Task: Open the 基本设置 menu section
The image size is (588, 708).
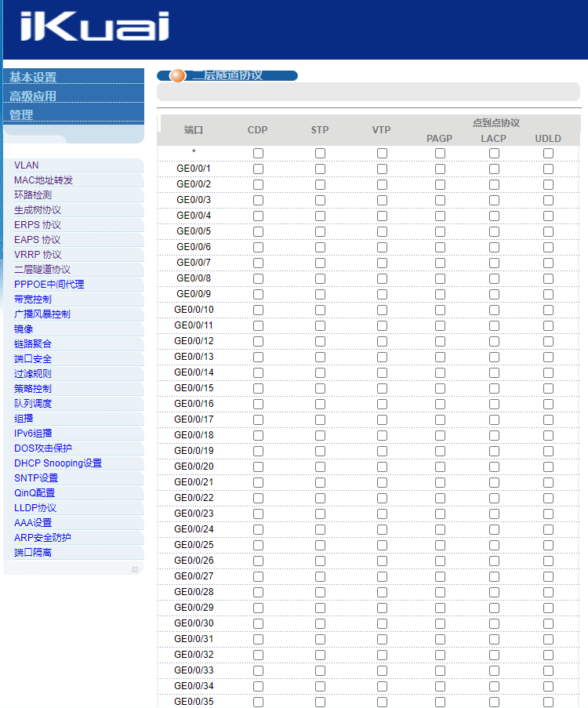Action: click(33, 77)
